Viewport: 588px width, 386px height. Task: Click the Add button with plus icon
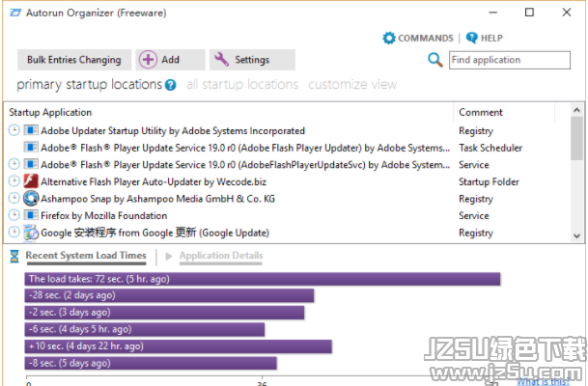coord(170,60)
